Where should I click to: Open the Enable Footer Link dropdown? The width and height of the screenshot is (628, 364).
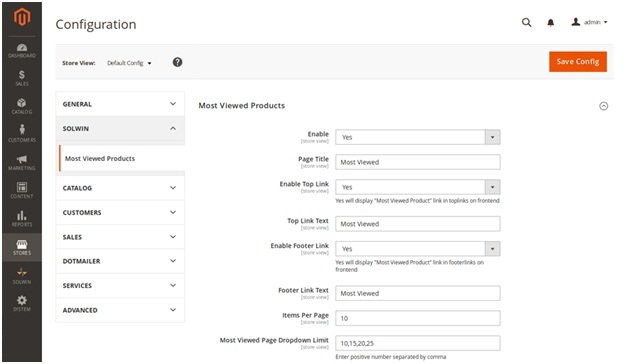point(418,249)
